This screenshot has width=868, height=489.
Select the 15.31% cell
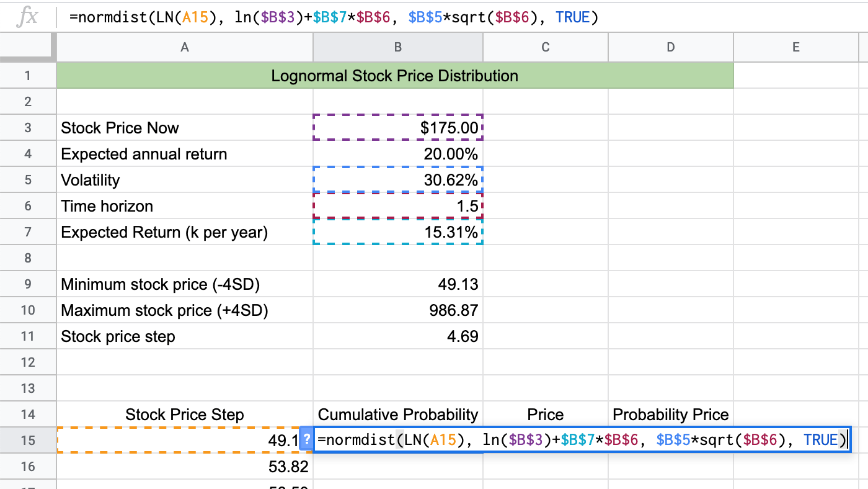coord(398,232)
